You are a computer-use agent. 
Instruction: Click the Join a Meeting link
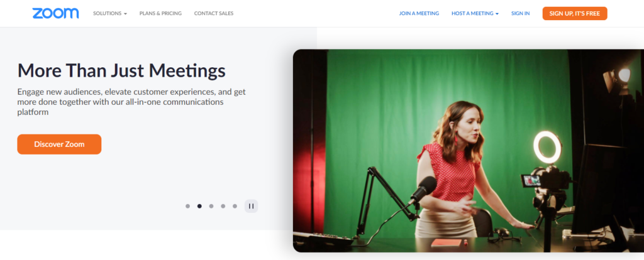(x=419, y=13)
